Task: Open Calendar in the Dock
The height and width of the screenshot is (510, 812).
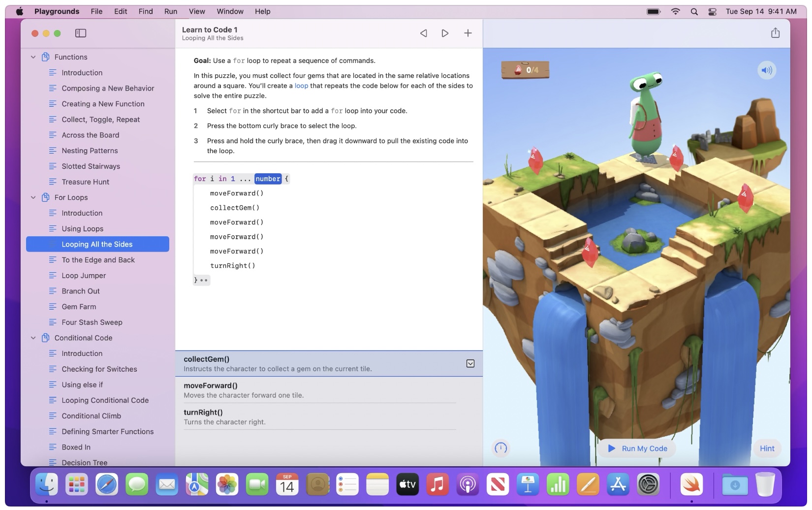Action: click(x=287, y=485)
